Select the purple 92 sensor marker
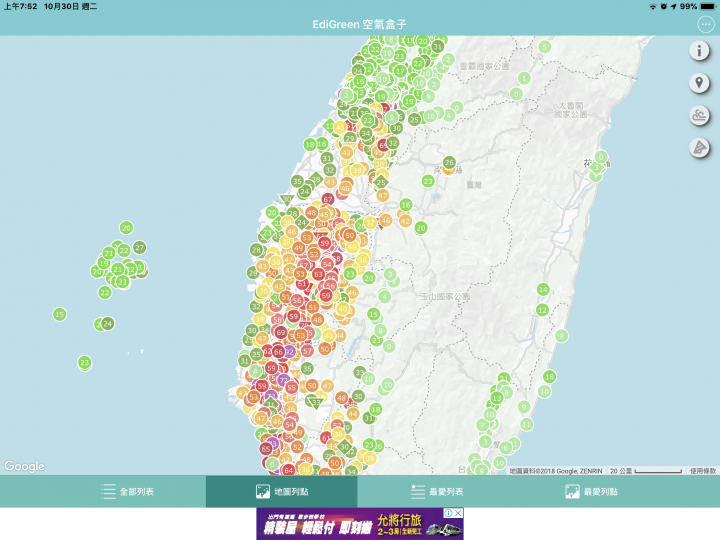The height and width of the screenshot is (540, 720). pos(289,352)
